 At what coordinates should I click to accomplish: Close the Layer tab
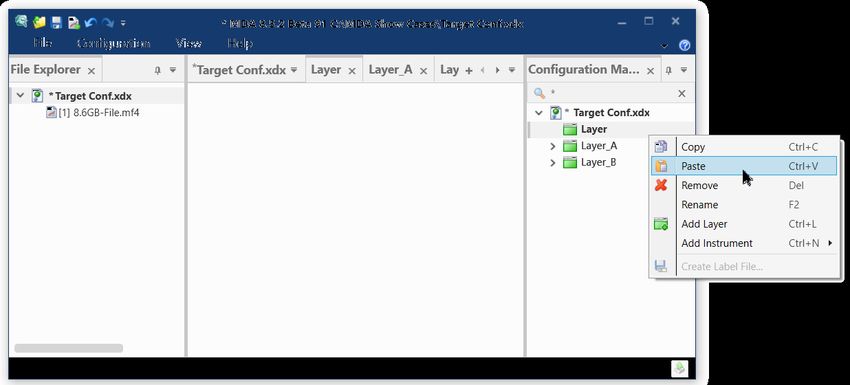click(352, 71)
